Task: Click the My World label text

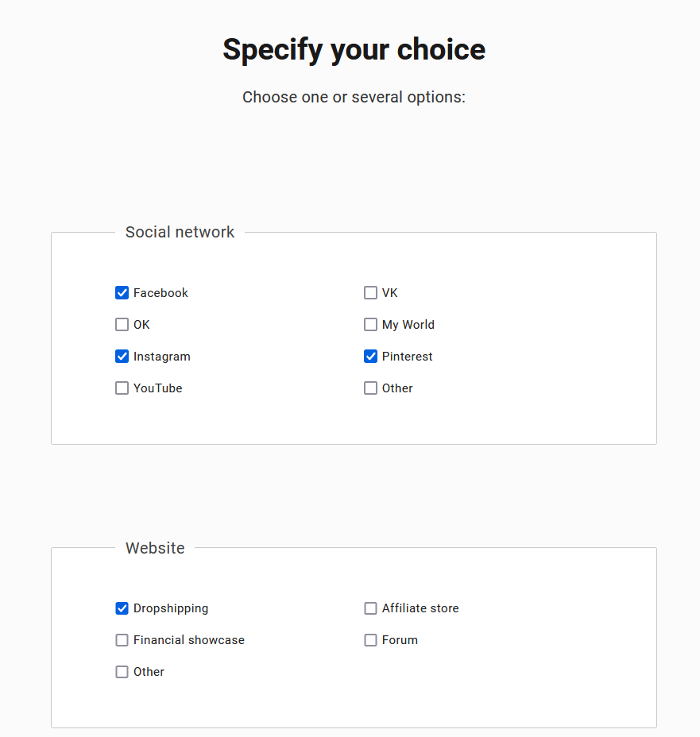Action: (408, 324)
